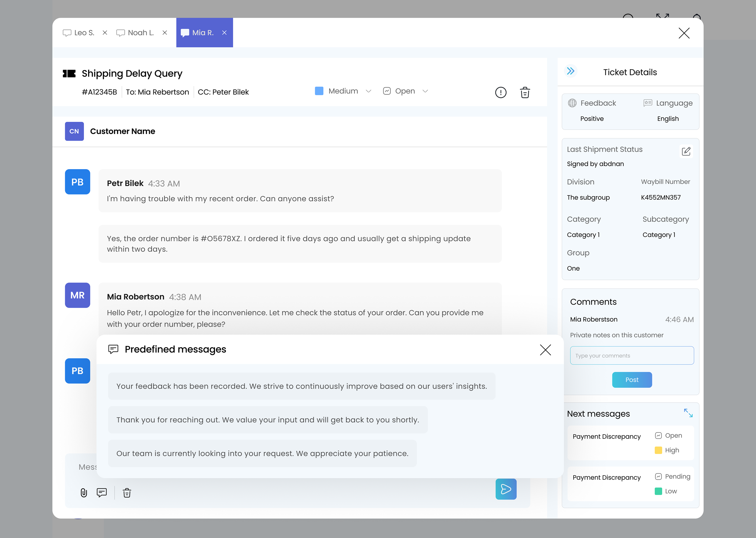The image size is (756, 538).
Task: Open predefined messages from the composer icon
Action: tap(101, 493)
